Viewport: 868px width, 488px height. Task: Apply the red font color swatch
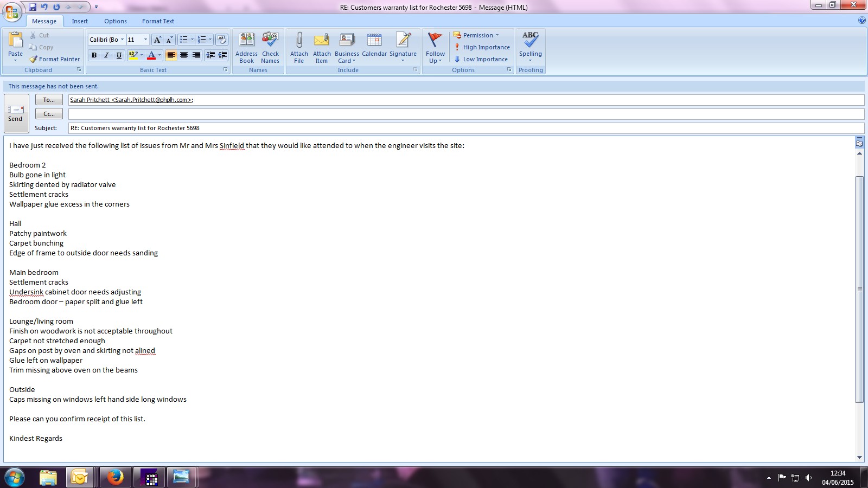pyautogui.click(x=151, y=55)
